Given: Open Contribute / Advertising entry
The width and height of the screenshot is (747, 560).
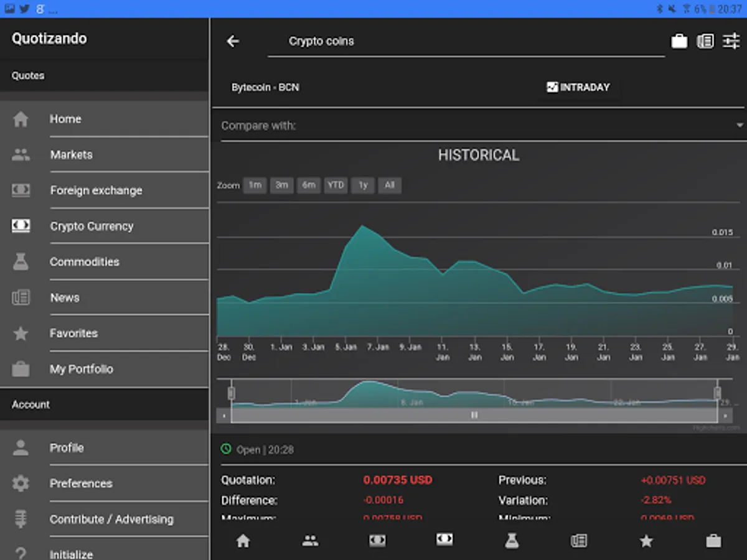Looking at the screenshot, I should point(104,519).
